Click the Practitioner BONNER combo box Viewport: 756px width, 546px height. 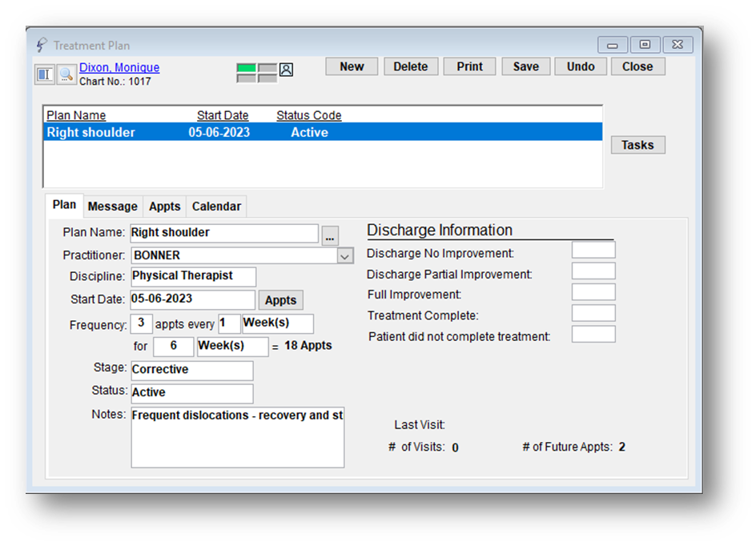(242, 256)
